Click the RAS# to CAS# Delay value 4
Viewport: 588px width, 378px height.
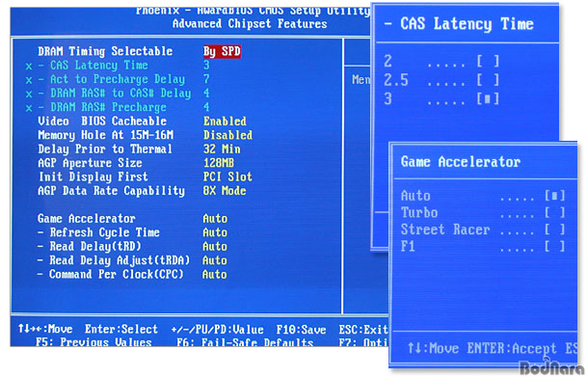pos(206,93)
